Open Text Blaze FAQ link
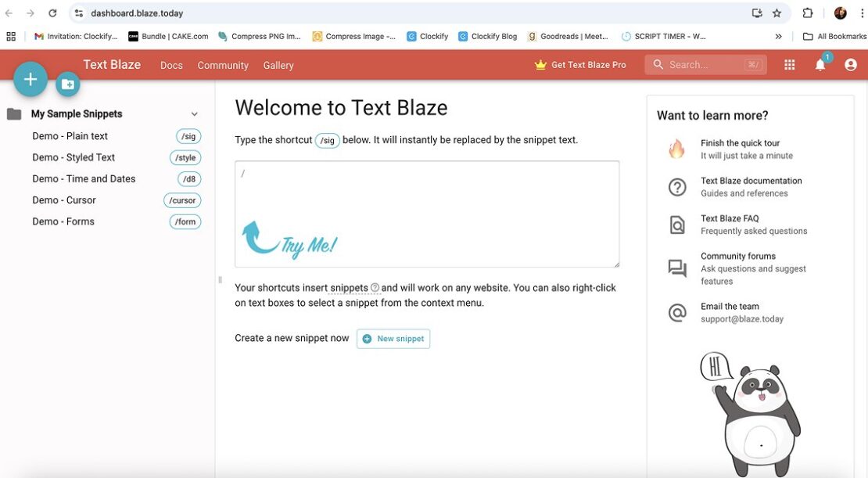 (730, 218)
